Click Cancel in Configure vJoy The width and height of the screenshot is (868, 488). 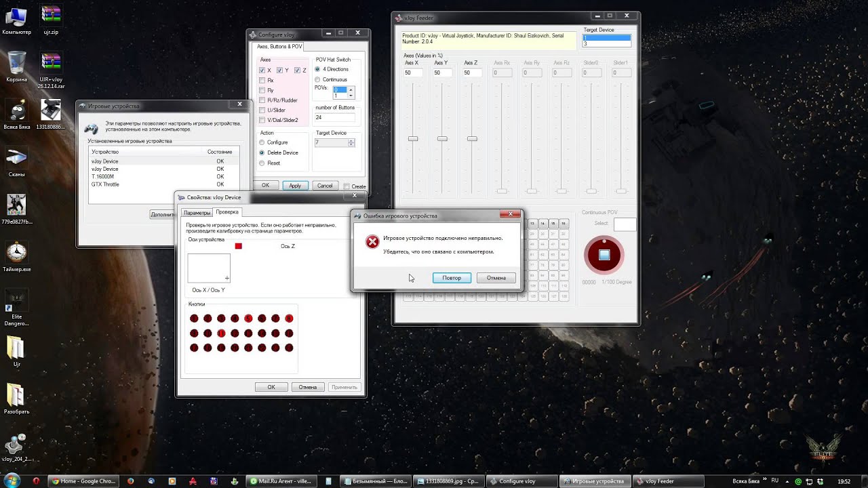point(325,186)
